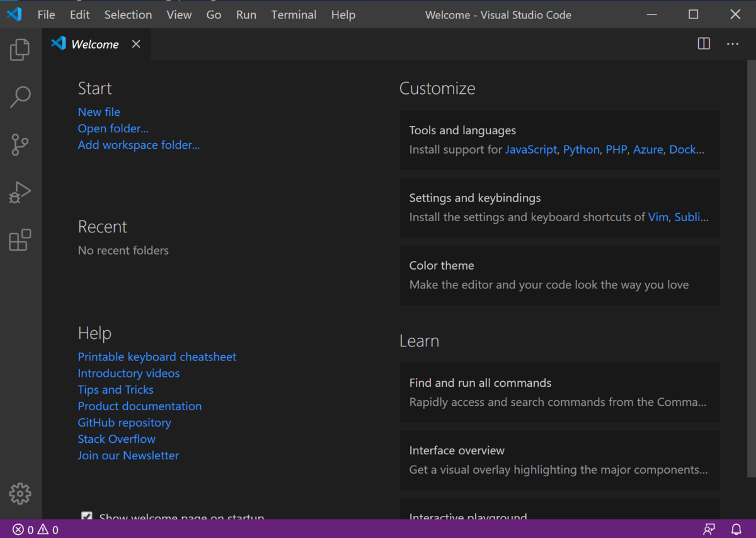Minimize the Visual Studio Code window

point(652,14)
